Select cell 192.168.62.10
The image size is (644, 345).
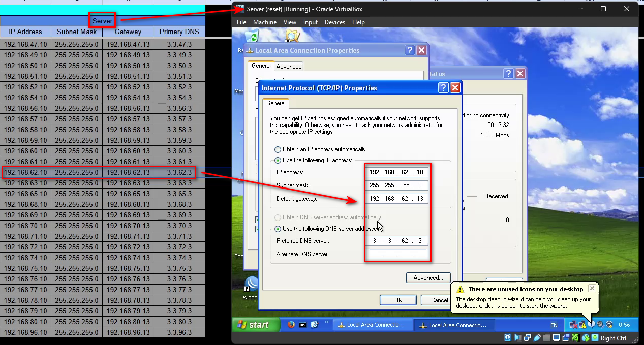coord(25,173)
